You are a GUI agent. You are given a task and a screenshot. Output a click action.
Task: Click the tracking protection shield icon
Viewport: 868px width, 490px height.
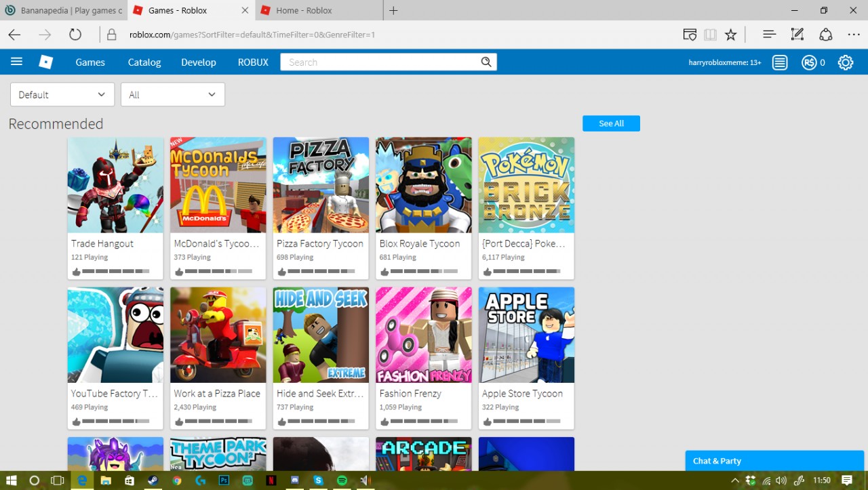(x=690, y=35)
